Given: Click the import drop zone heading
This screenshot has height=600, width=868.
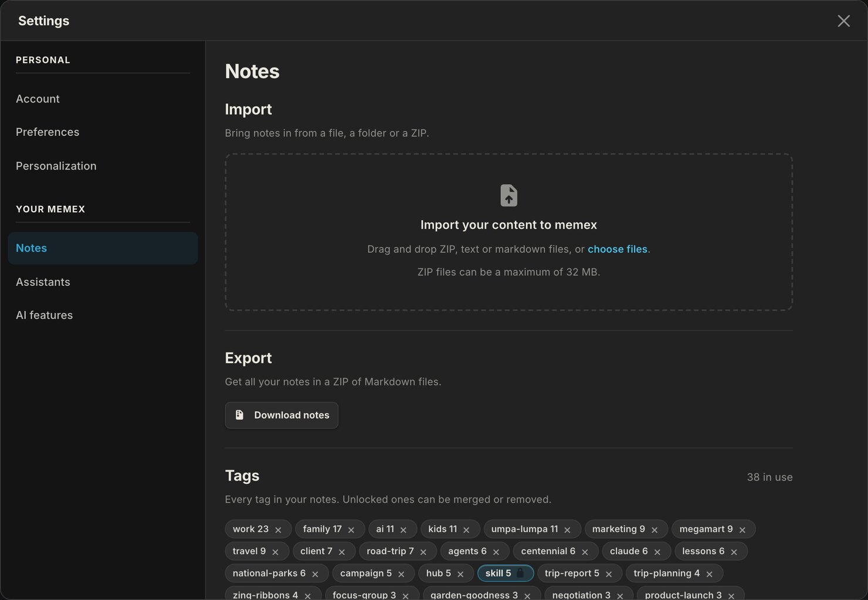Looking at the screenshot, I should point(508,225).
